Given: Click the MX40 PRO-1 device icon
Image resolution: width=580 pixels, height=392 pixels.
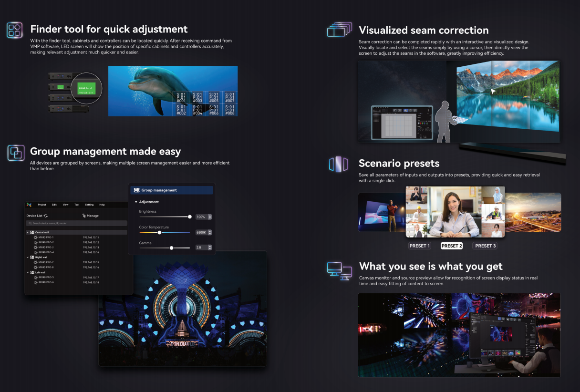Looking at the screenshot, I should point(36,237).
